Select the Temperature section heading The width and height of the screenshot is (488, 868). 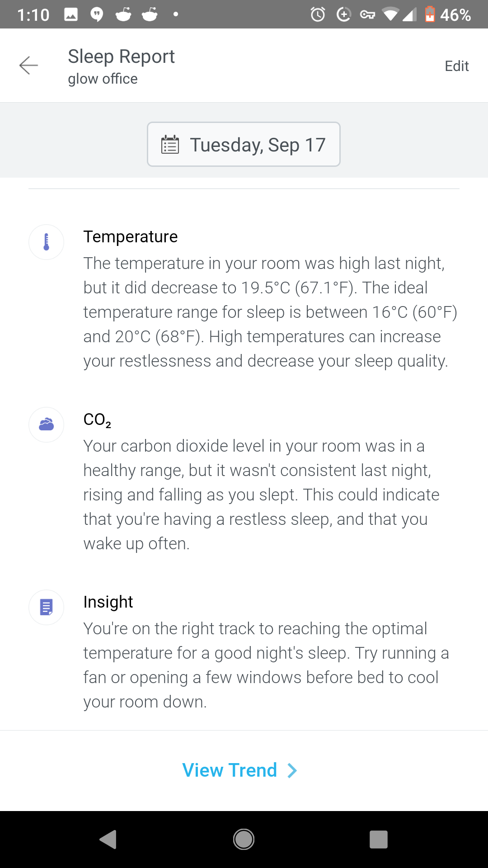(x=131, y=236)
